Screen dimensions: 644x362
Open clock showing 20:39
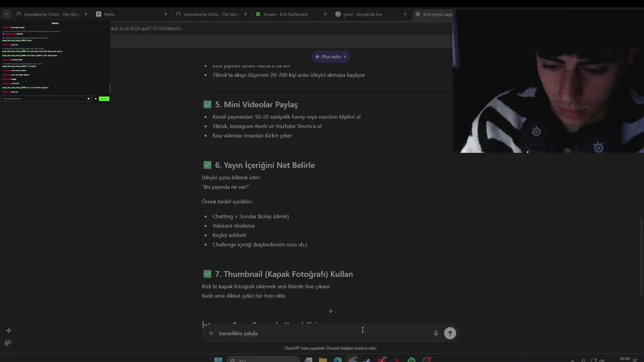624,359
